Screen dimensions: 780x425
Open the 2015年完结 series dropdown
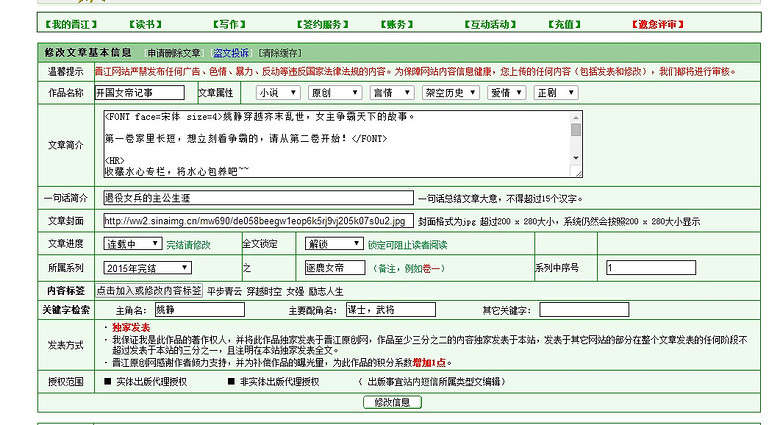pos(147,268)
